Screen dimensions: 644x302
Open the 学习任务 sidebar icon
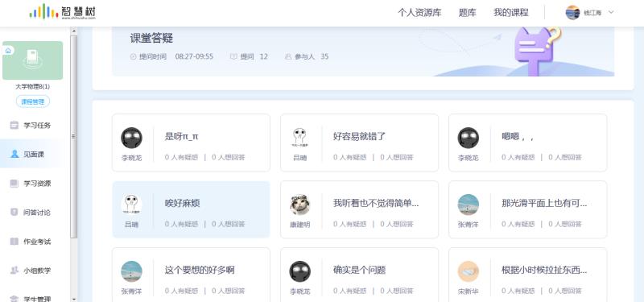click(14, 126)
